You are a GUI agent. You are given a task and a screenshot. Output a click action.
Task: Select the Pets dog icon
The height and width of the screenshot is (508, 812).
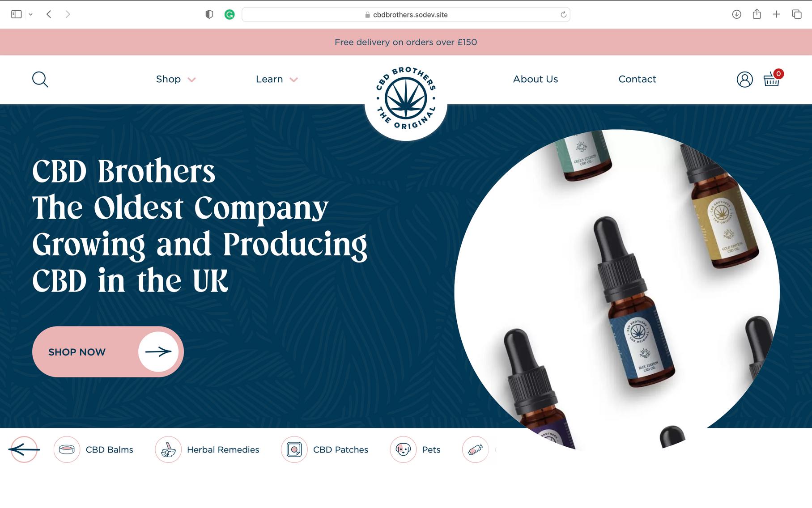[x=403, y=449]
